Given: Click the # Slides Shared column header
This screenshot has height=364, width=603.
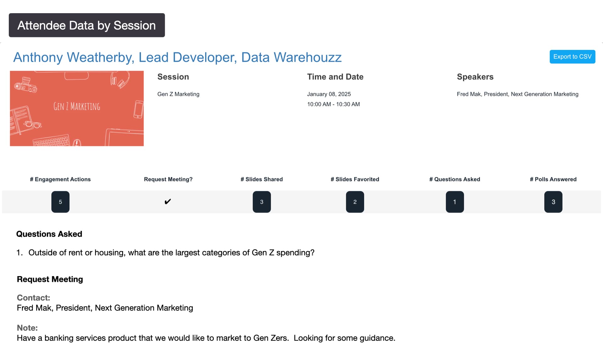Looking at the screenshot, I should coord(262,179).
